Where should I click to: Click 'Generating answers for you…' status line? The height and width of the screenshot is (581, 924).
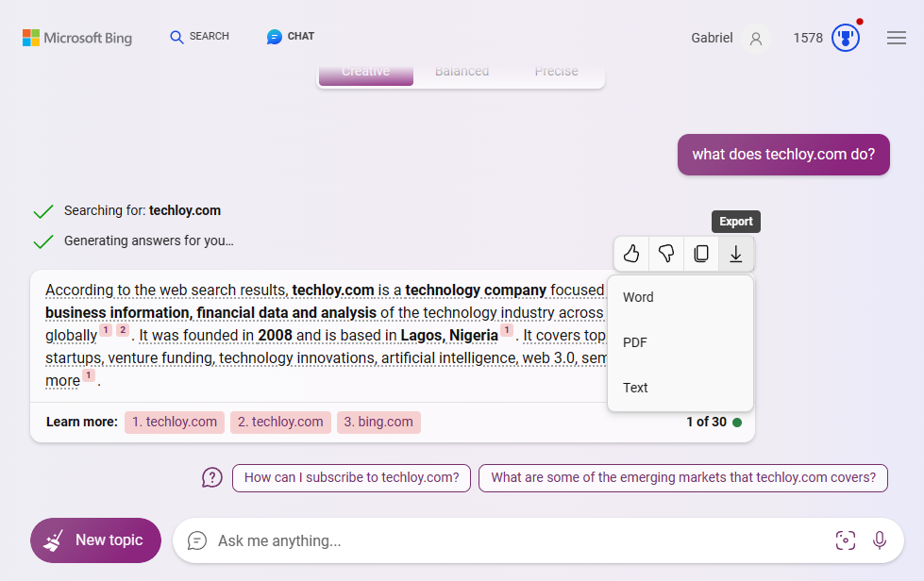pos(148,241)
